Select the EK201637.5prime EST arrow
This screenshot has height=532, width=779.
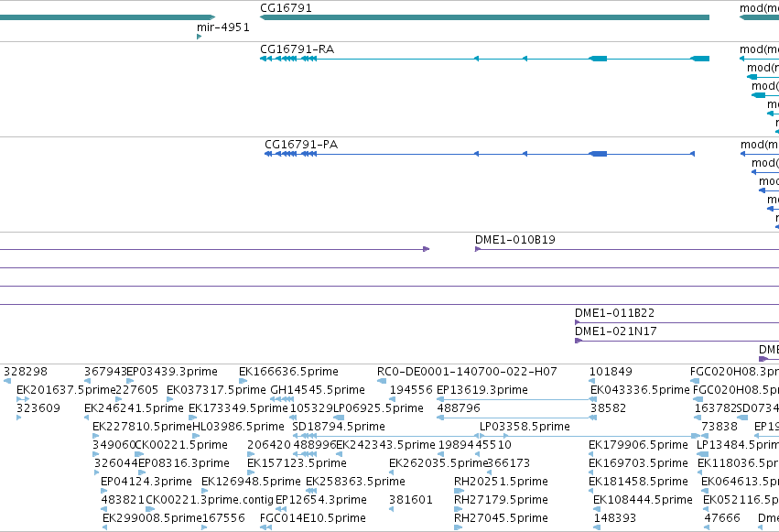coord(22,399)
